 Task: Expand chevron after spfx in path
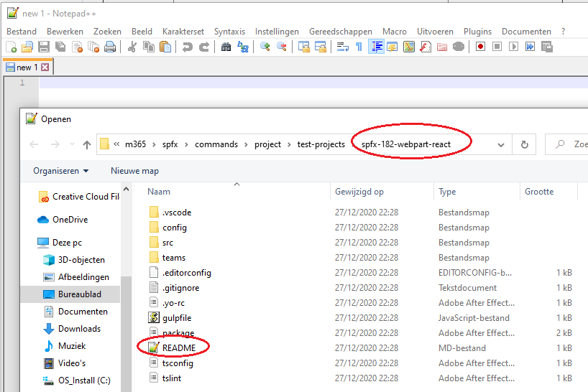click(186, 144)
